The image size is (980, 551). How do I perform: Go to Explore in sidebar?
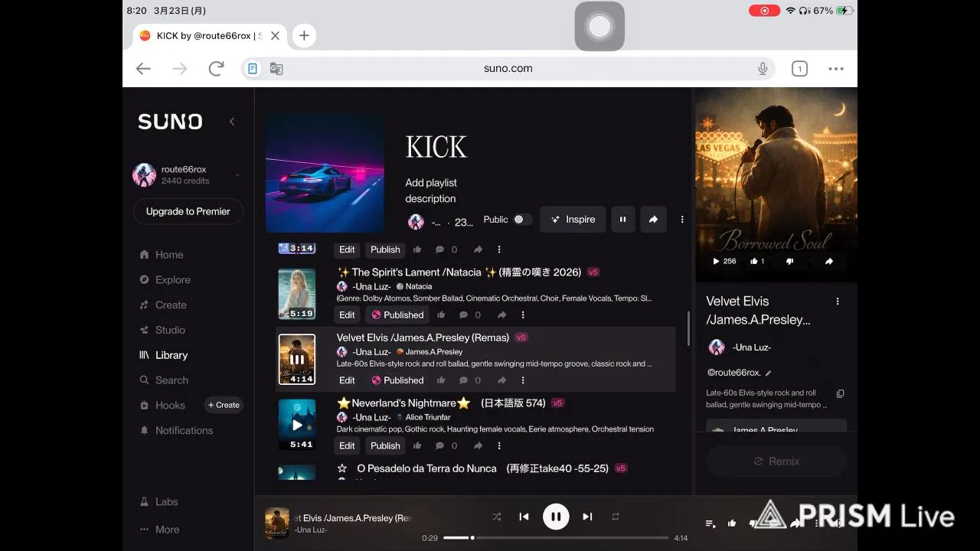tap(165, 280)
